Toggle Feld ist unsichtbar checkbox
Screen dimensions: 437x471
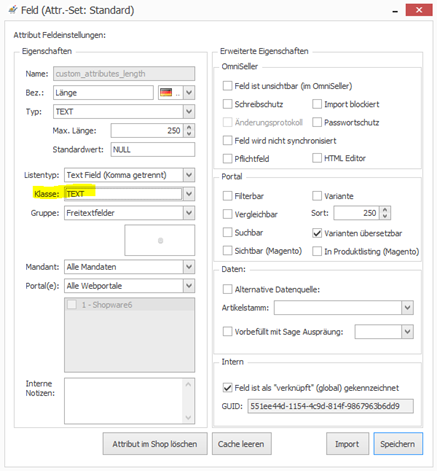click(227, 86)
